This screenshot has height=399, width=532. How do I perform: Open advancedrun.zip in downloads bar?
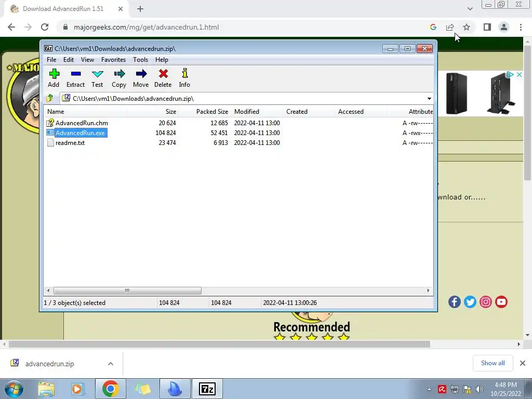click(x=49, y=364)
